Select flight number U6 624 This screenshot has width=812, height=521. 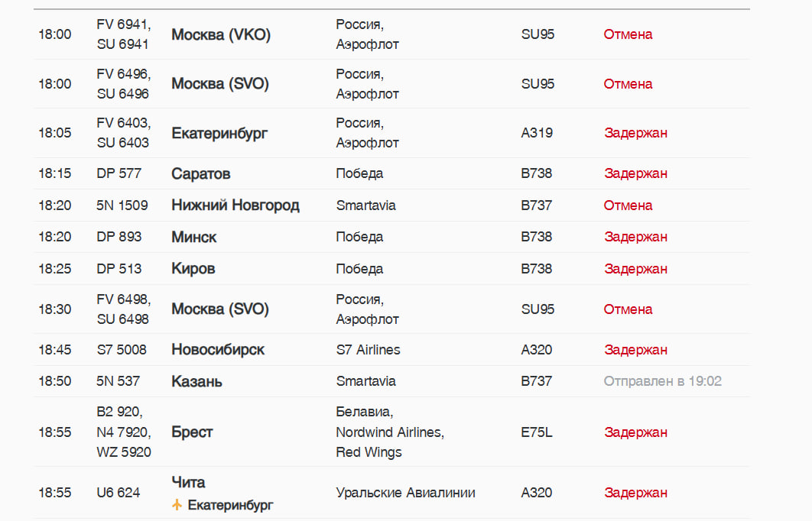click(119, 493)
